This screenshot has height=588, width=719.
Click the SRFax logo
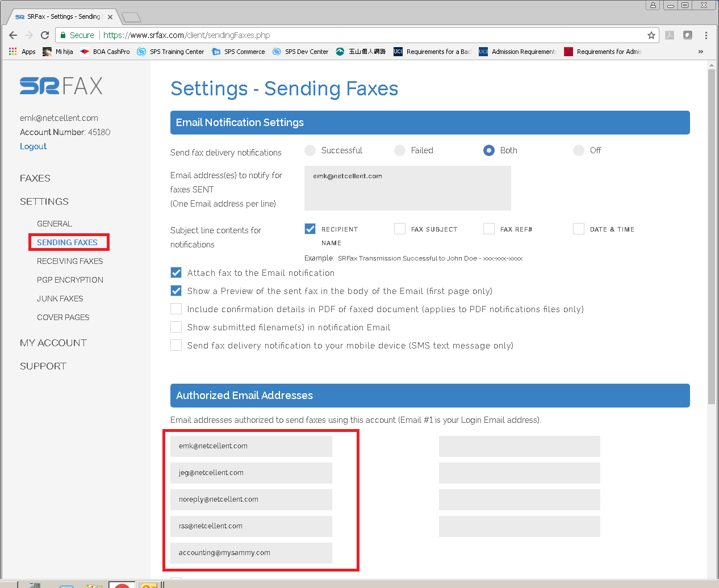61,86
